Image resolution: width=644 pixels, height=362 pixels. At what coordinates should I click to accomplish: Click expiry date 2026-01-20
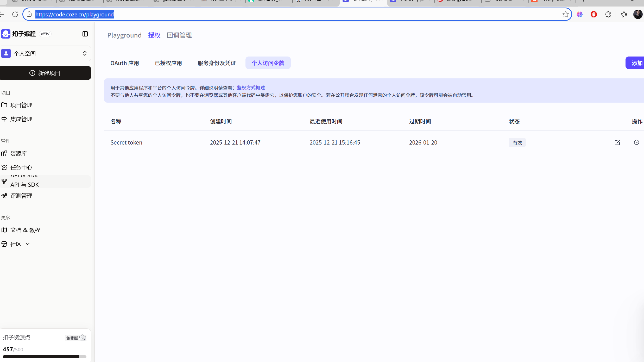pos(423,142)
